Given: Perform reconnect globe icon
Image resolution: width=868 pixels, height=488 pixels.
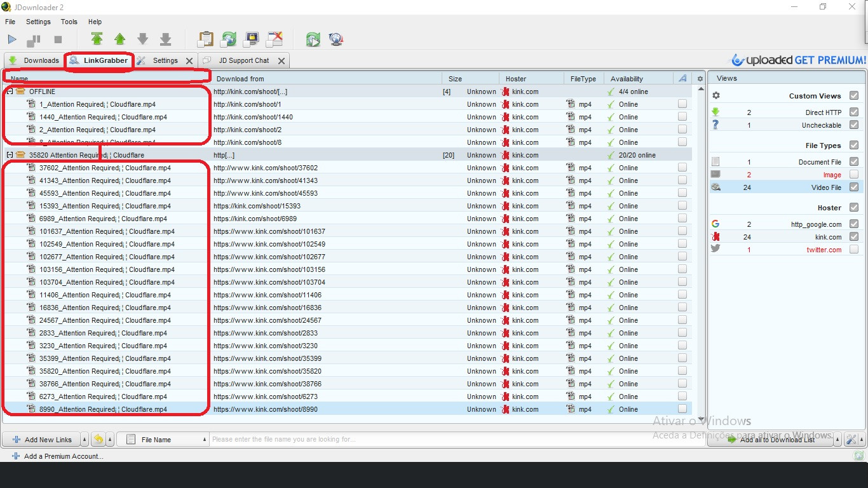Looking at the screenshot, I should coord(336,39).
